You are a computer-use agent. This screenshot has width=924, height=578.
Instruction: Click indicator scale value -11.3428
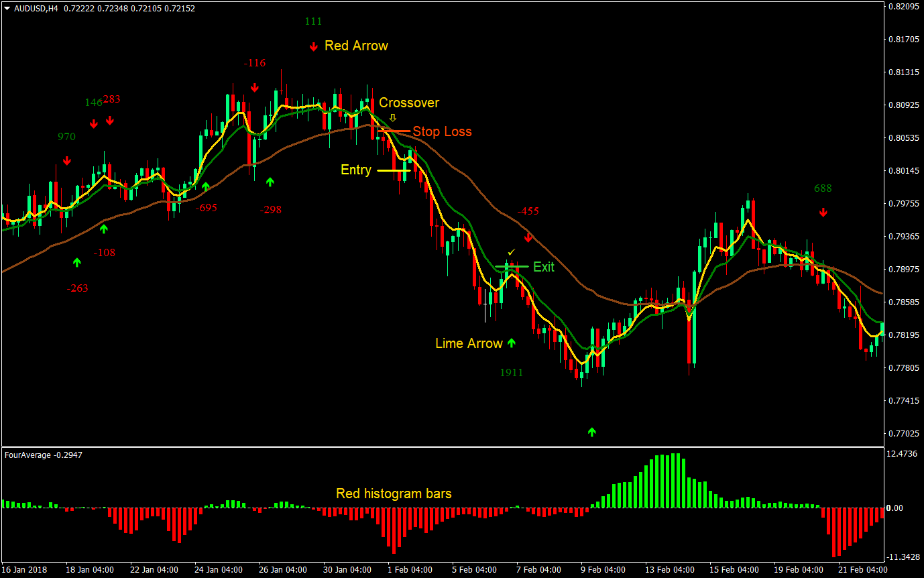coord(902,557)
